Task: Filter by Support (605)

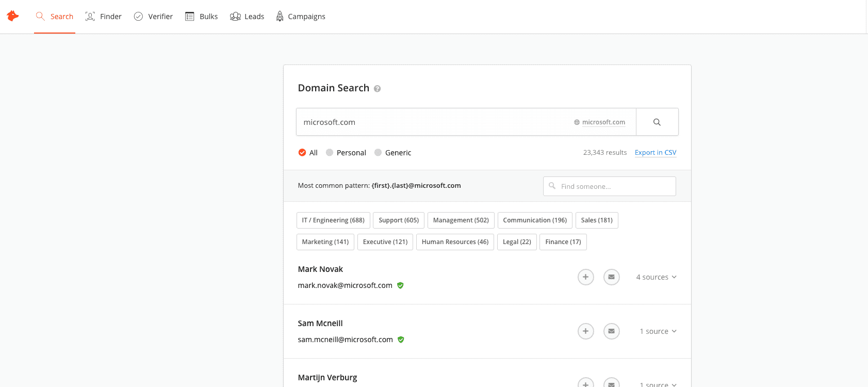Action: (x=399, y=220)
